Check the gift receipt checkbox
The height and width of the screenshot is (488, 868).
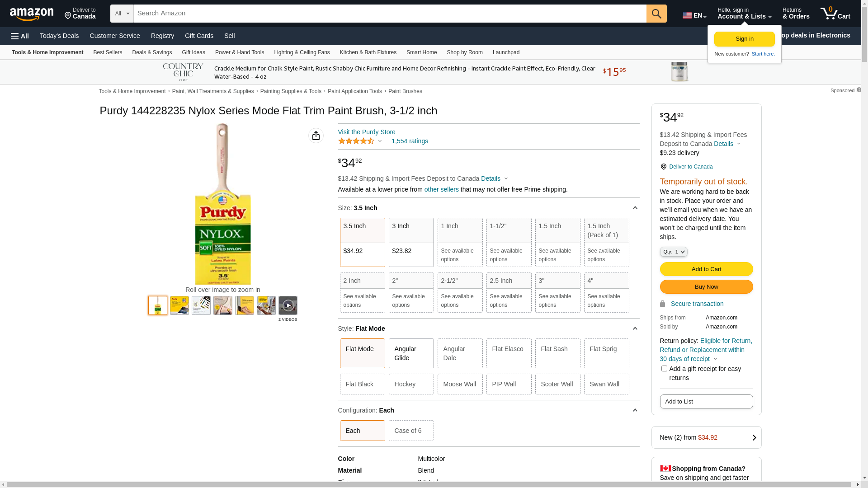pos(664,369)
